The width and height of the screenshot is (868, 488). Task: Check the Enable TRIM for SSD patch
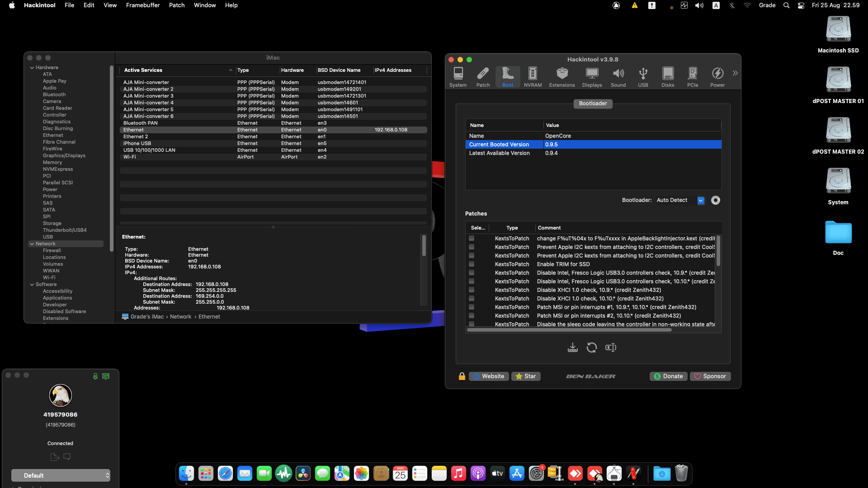[472, 264]
